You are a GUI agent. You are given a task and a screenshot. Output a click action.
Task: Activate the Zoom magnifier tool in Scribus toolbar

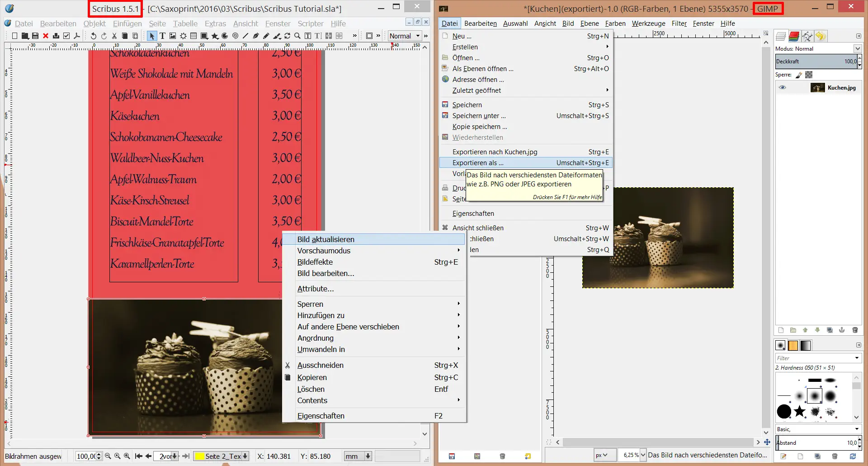[297, 36]
